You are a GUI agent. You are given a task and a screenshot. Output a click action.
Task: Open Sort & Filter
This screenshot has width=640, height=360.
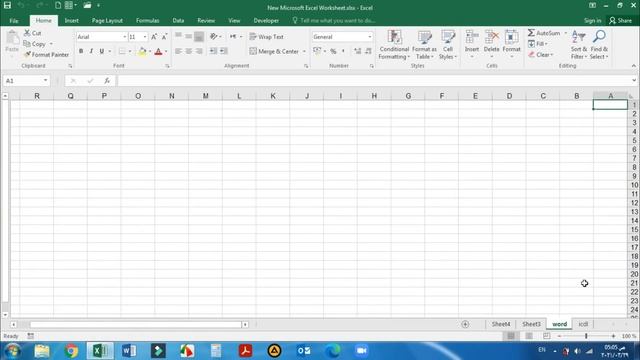click(578, 44)
